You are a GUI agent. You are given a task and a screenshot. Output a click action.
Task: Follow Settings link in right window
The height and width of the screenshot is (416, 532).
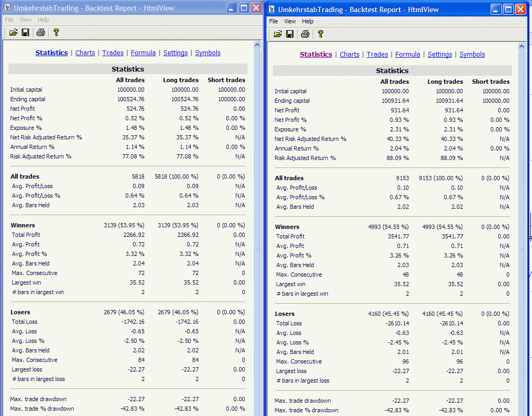440,54
